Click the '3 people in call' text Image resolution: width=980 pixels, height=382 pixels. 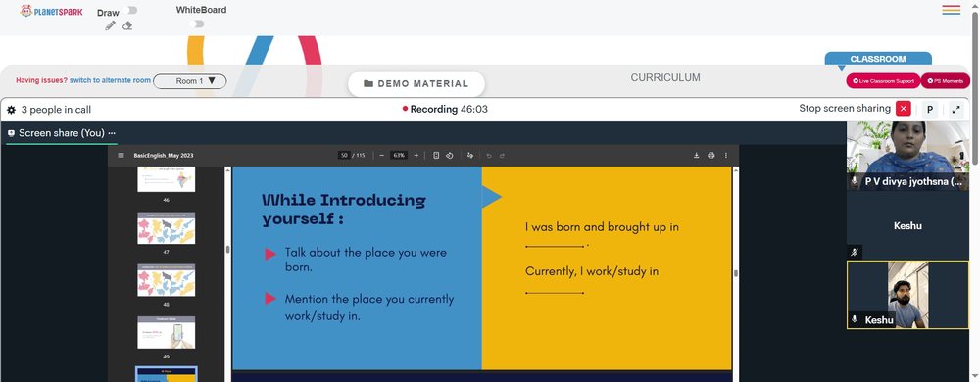56,110
